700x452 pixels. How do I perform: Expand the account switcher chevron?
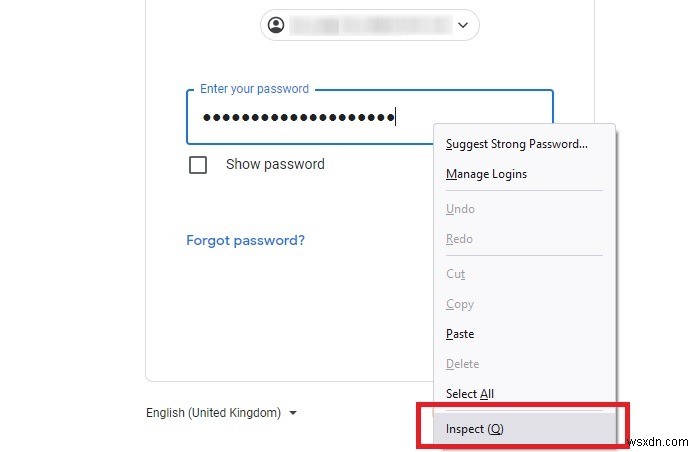pos(462,25)
